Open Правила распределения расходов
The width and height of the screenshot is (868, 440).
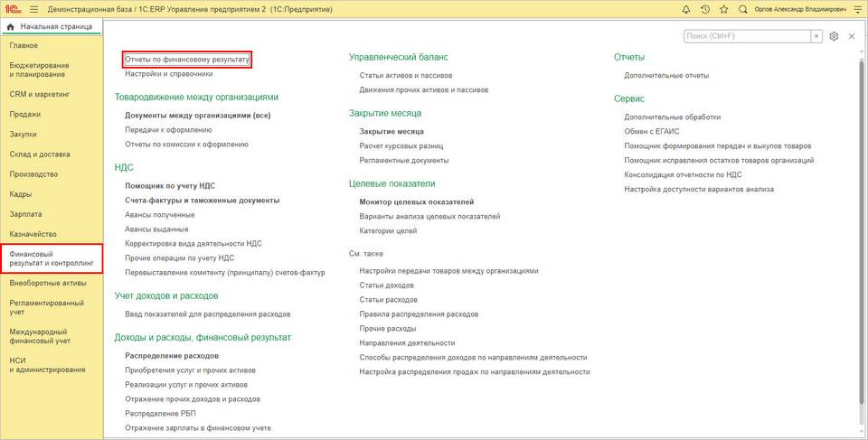(419, 314)
